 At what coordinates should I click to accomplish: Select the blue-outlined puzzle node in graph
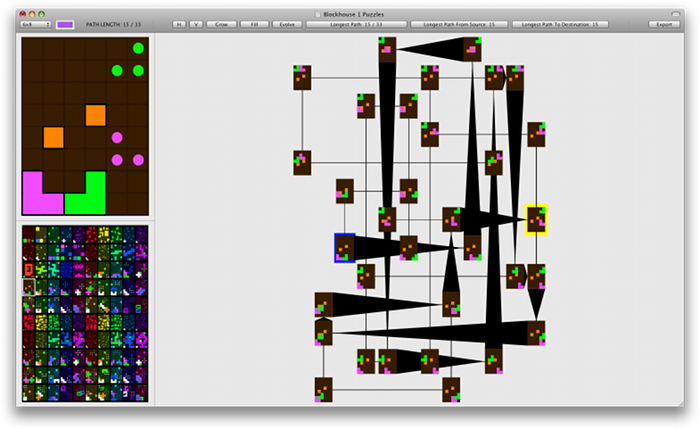(345, 247)
